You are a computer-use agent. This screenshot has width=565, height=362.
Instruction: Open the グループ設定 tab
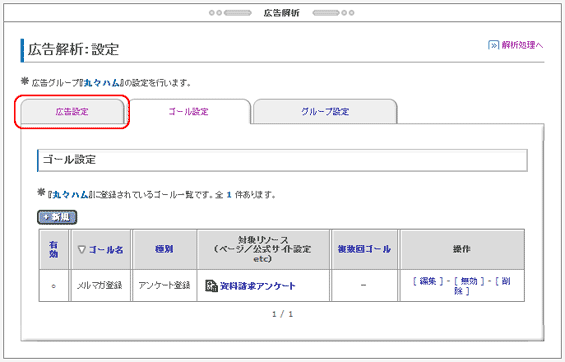325,112
